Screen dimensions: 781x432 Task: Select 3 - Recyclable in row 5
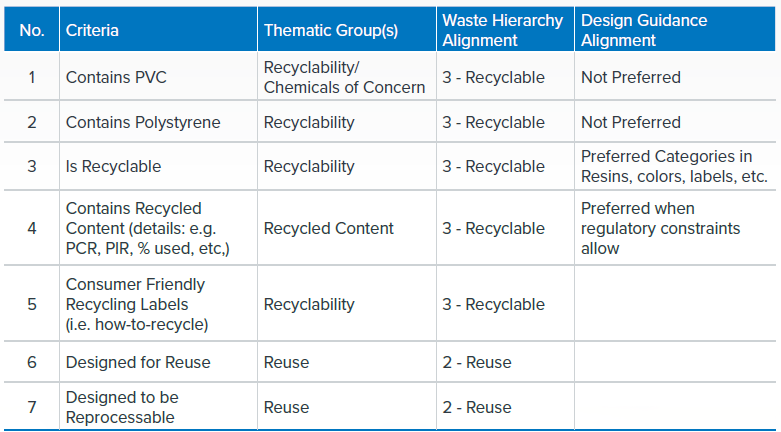pyautogui.click(x=494, y=304)
